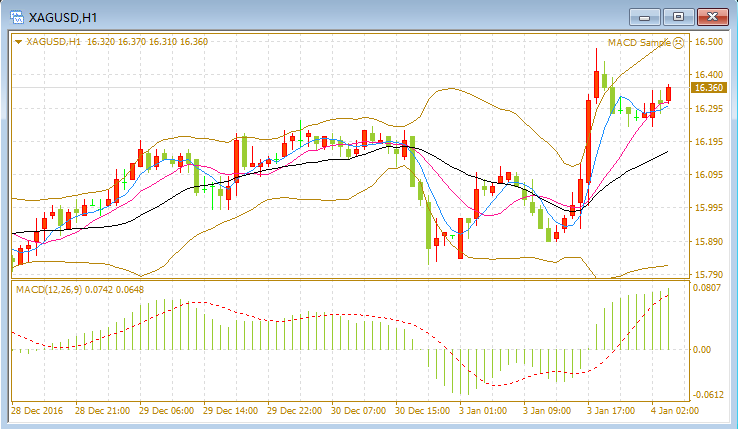Click the 16.500 price scale label
This screenshot has height=429, width=738.
709,41
